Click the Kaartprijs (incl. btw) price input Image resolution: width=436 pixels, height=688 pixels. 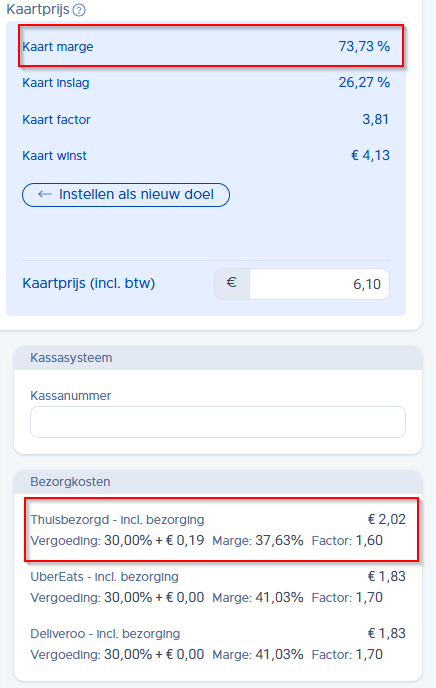pos(319,284)
